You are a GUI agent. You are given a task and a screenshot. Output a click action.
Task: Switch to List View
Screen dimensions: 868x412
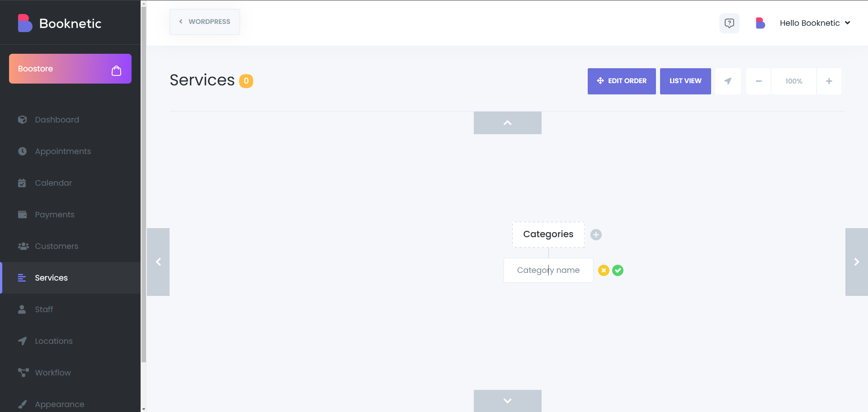[685, 81]
